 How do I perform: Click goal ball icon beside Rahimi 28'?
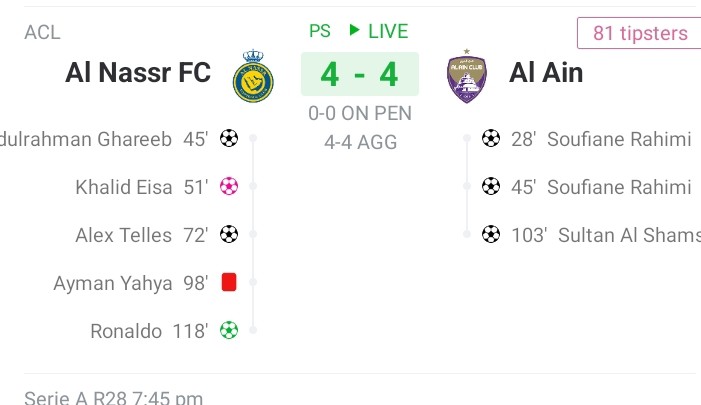click(x=490, y=139)
